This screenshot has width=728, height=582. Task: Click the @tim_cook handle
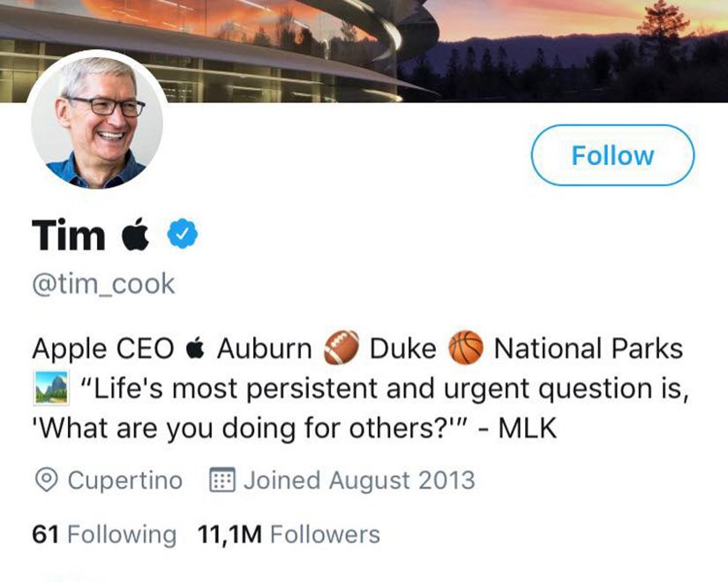click(103, 284)
